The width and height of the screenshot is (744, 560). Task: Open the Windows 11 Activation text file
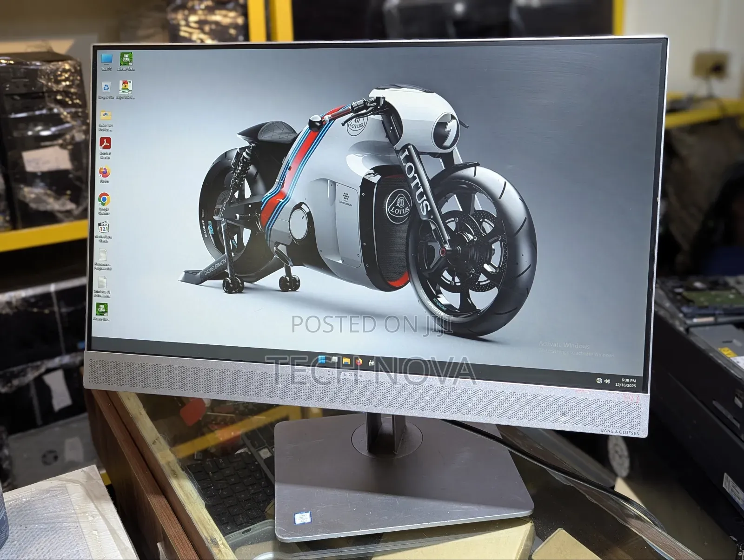click(102, 287)
